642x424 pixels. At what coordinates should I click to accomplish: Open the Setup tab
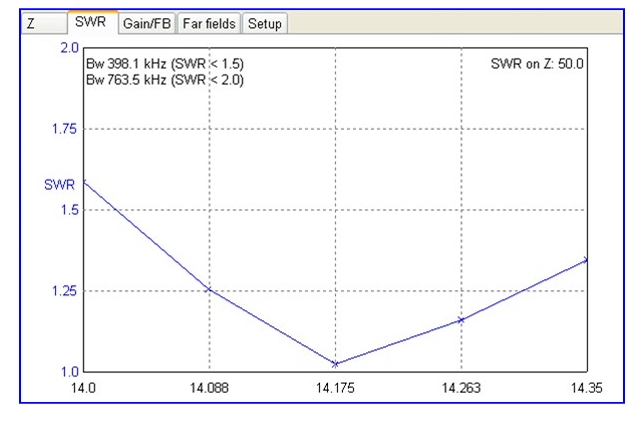coord(265,22)
